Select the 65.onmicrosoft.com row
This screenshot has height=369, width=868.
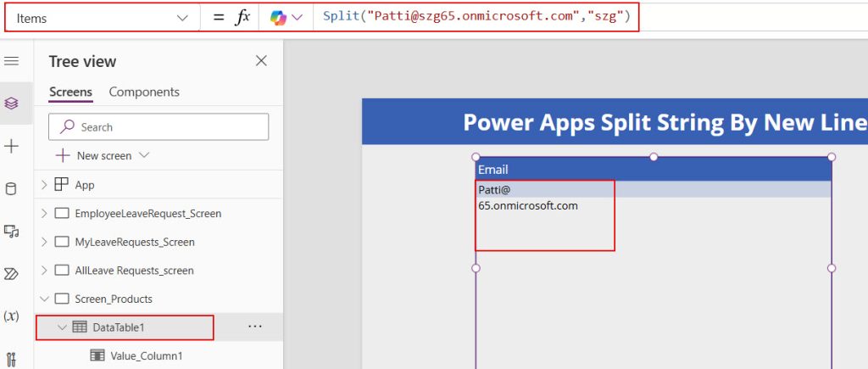tap(654, 205)
